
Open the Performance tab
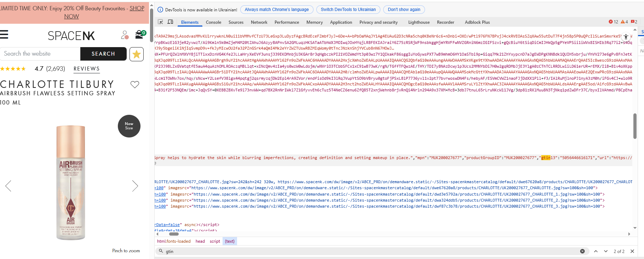pos(287,22)
